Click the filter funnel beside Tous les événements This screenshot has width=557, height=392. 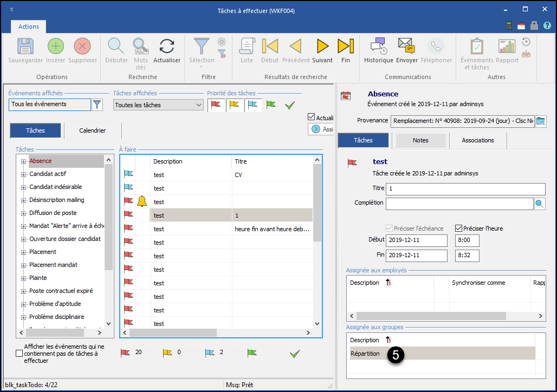97,104
